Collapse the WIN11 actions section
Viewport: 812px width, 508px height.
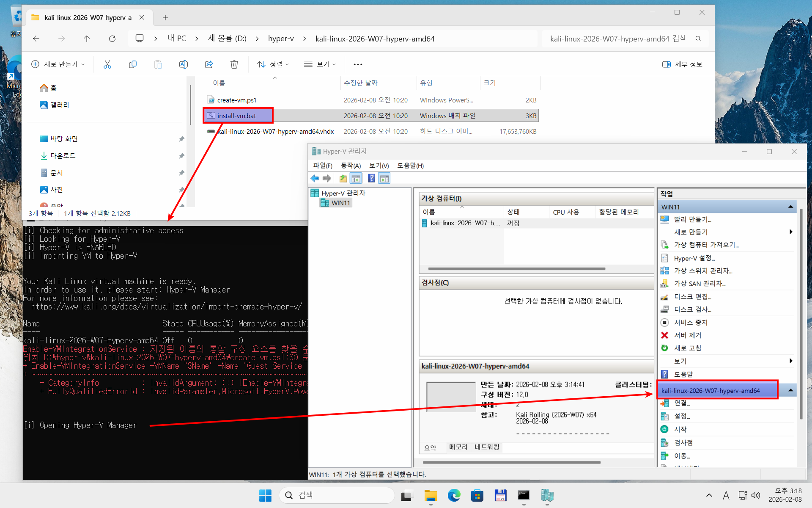coord(790,207)
